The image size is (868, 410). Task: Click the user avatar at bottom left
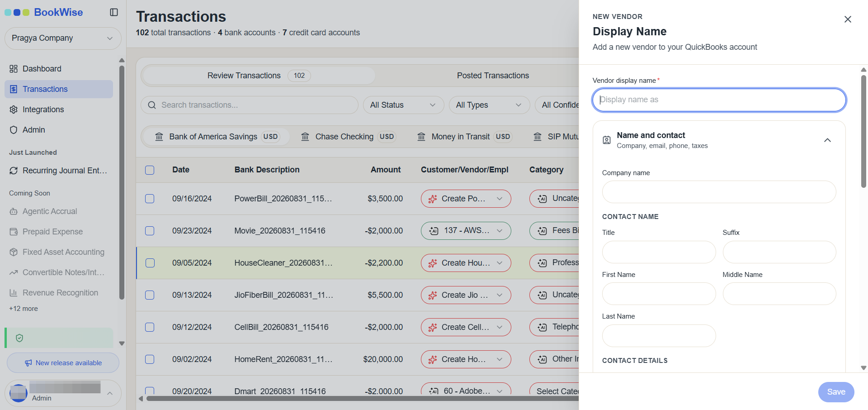pyautogui.click(x=19, y=393)
